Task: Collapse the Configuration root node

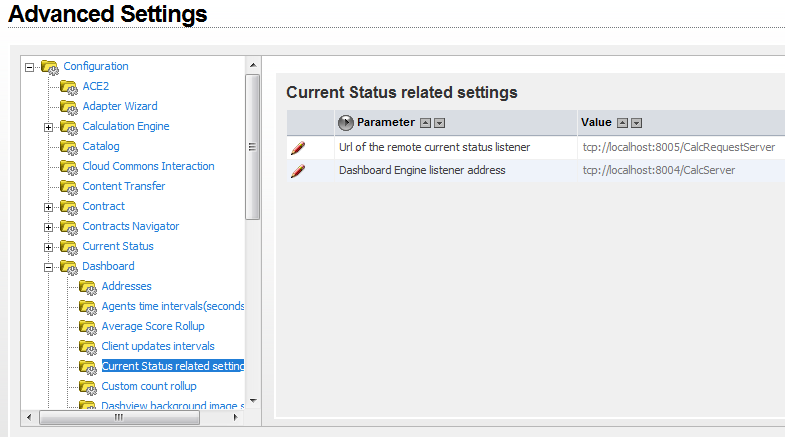Action: (x=30, y=67)
